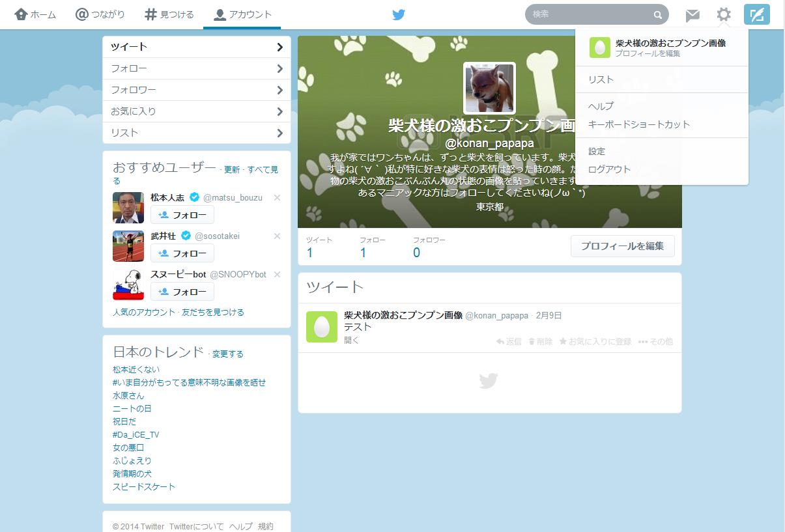Click 変更する trends link
The width and height of the screenshot is (785, 532).
(x=228, y=354)
